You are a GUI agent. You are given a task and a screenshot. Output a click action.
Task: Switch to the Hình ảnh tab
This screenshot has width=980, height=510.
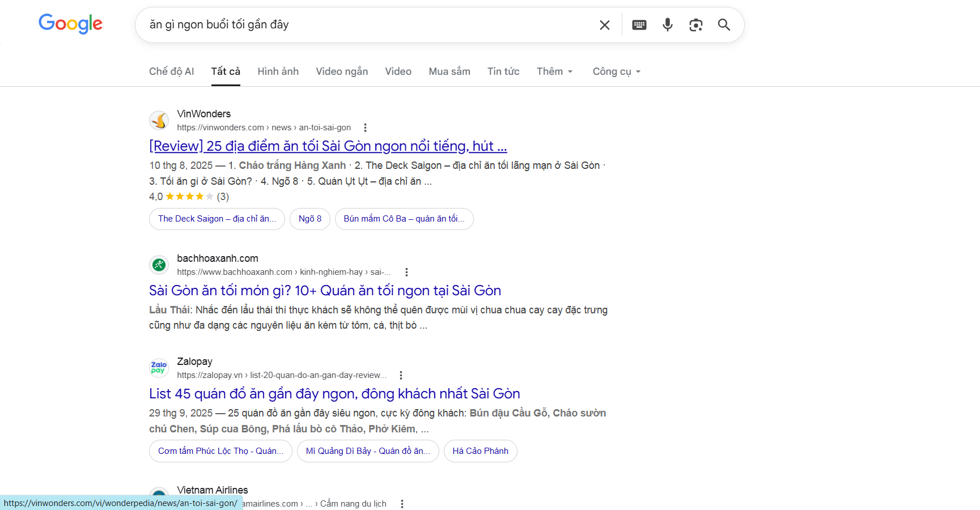(x=278, y=71)
